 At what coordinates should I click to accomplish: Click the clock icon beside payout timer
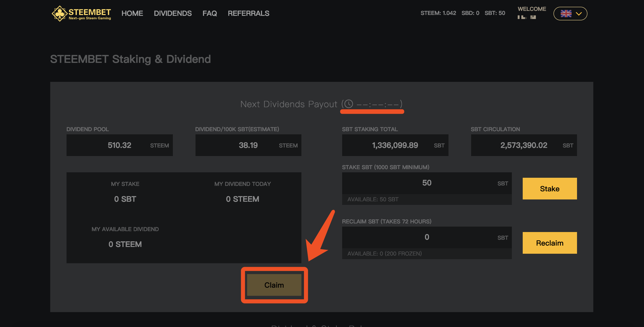pyautogui.click(x=348, y=104)
